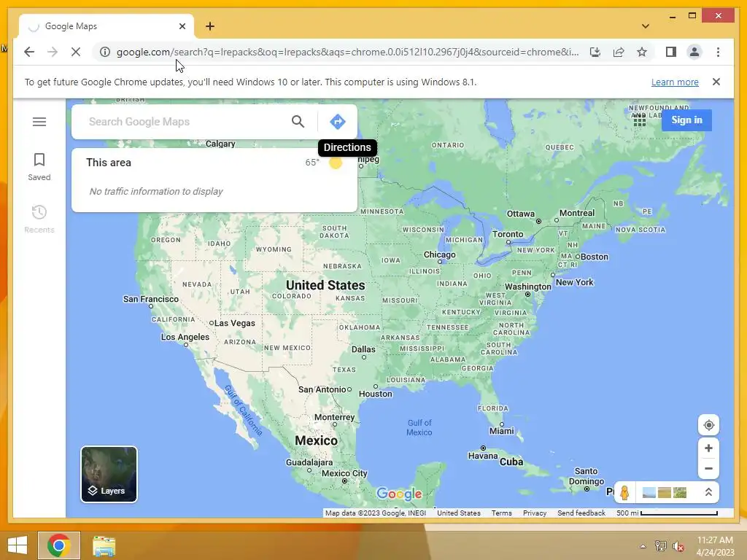Select the Los Angeles map label
The width and height of the screenshot is (747, 560).
click(x=185, y=337)
